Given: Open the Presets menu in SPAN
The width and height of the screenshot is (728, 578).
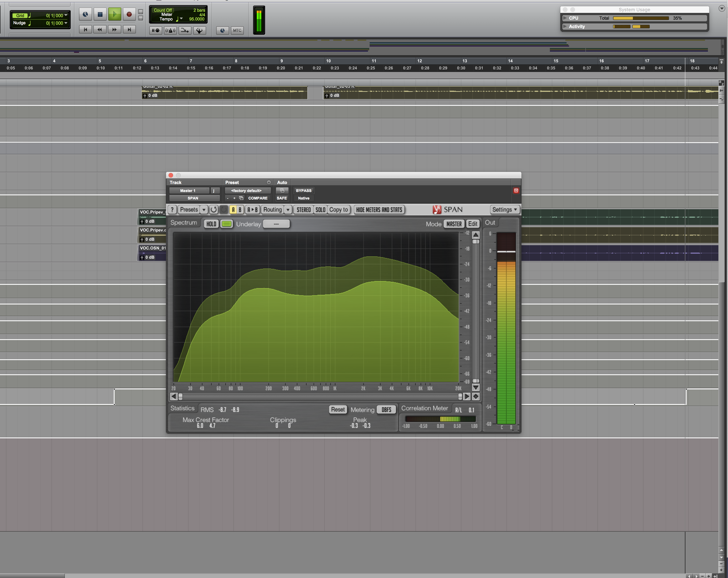Looking at the screenshot, I should [189, 210].
